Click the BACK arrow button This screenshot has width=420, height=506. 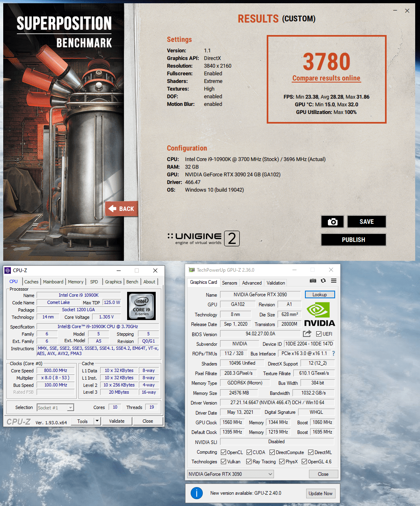click(x=121, y=209)
